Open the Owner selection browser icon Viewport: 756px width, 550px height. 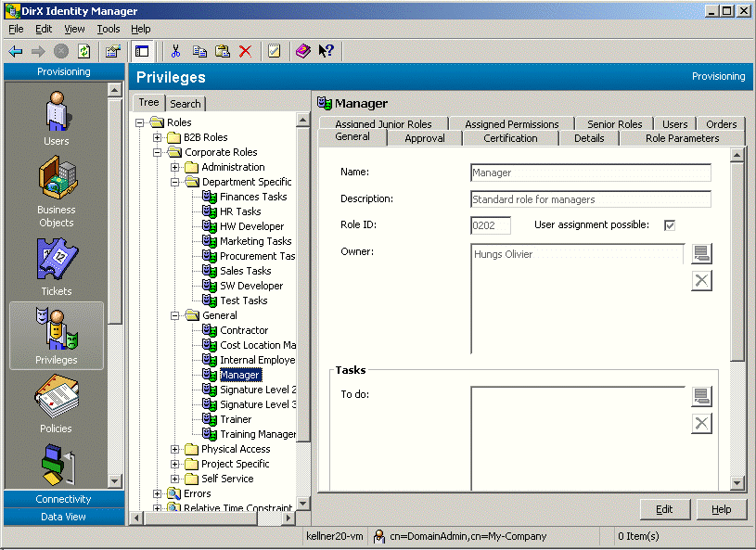click(702, 252)
